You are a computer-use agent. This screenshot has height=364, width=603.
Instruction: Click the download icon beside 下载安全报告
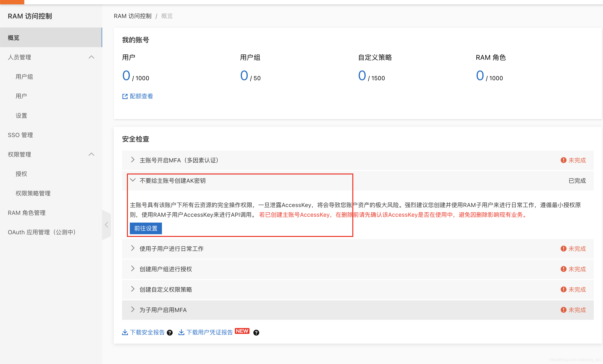coord(125,332)
